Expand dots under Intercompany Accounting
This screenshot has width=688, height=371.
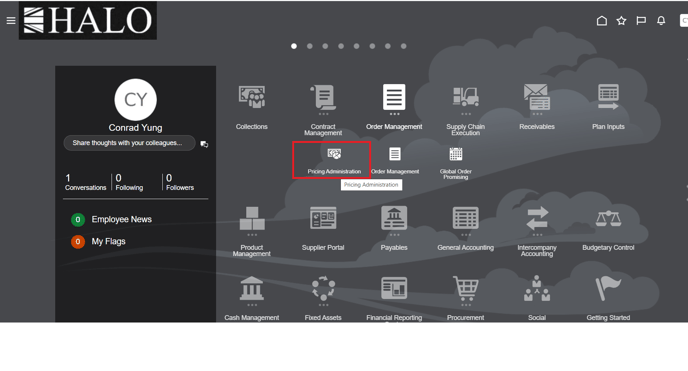(x=537, y=235)
